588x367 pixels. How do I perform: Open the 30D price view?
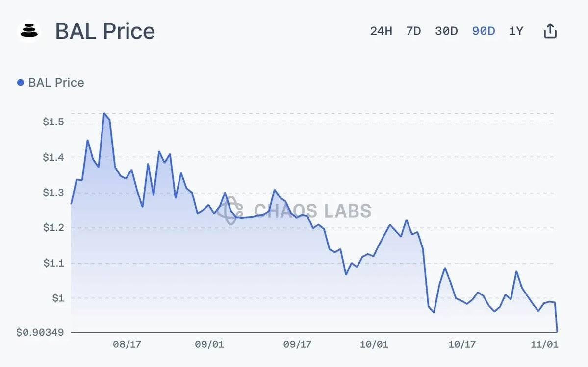pos(446,30)
